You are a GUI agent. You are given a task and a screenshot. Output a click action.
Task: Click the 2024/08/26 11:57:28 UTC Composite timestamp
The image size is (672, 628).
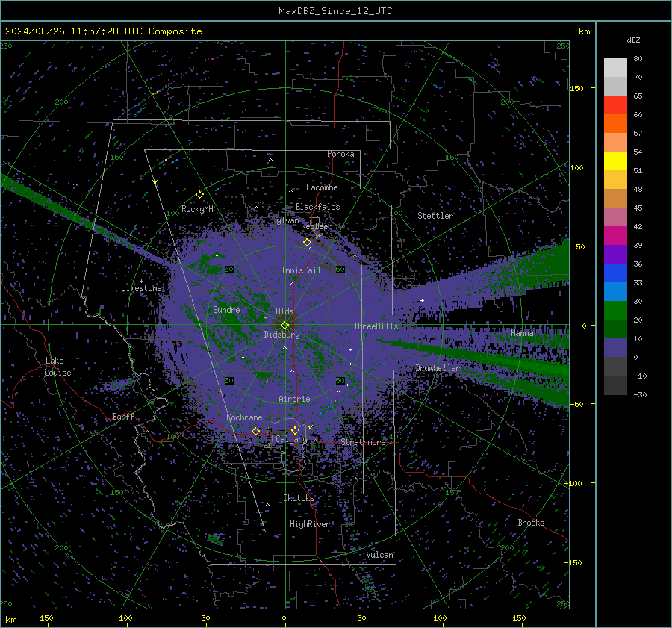coord(103,31)
